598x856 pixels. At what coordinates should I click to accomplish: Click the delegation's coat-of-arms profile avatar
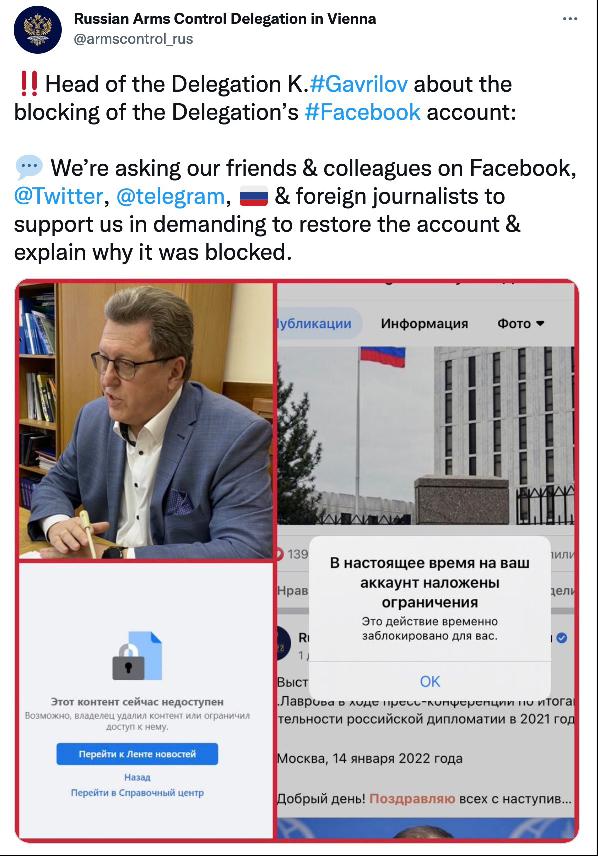pos(38,29)
